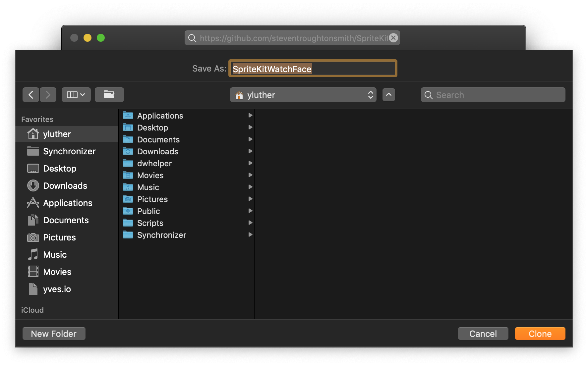Select Music in the Favorites sidebar
The image size is (588, 365).
pyautogui.click(x=67, y=255)
